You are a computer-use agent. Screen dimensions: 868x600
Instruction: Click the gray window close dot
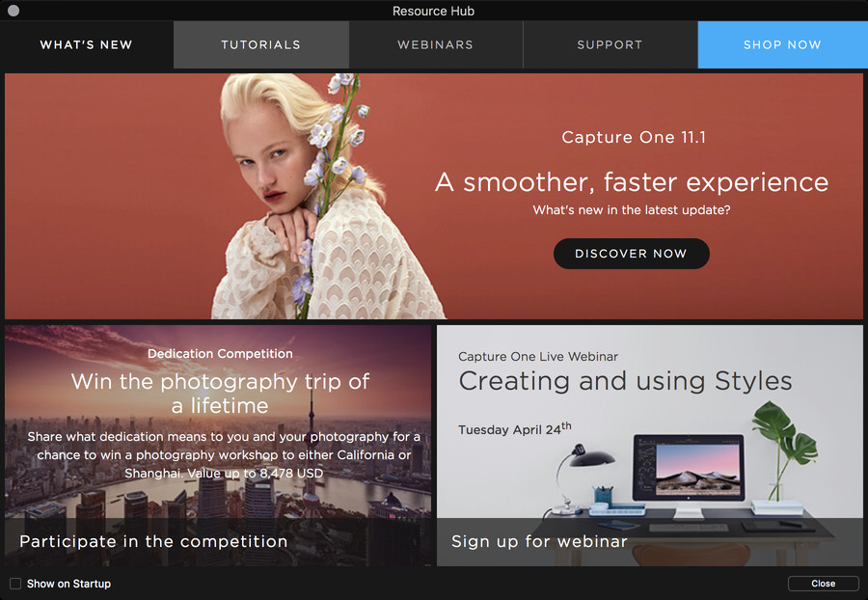14,11
